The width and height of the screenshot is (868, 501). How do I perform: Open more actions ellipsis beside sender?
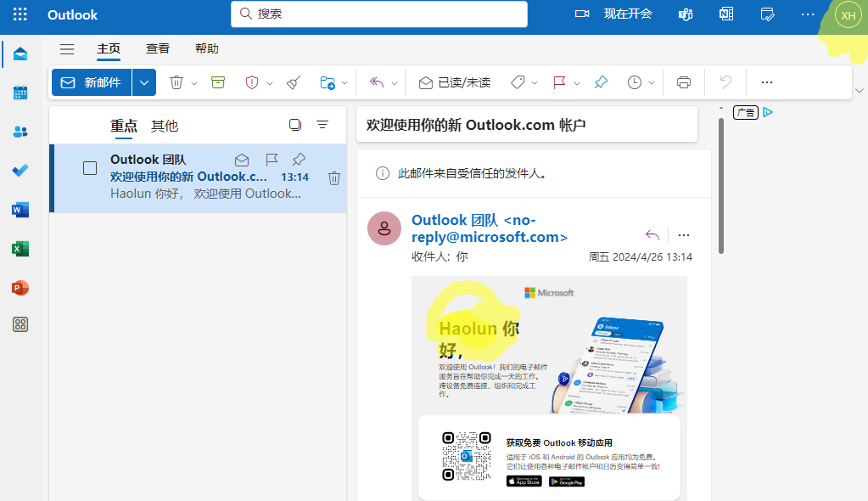click(x=684, y=235)
